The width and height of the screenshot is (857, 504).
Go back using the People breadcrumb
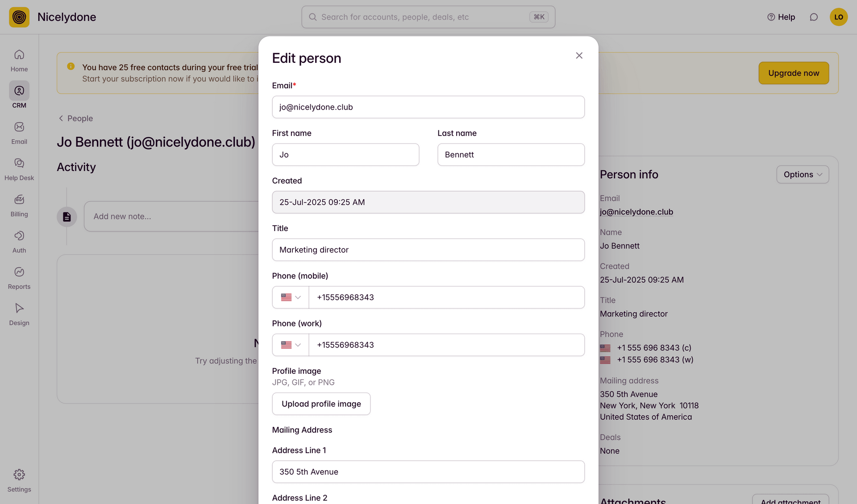tap(75, 118)
